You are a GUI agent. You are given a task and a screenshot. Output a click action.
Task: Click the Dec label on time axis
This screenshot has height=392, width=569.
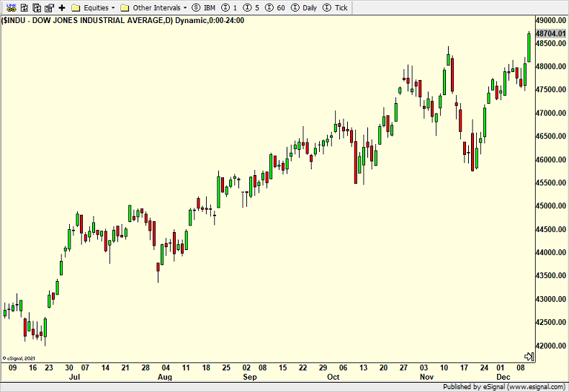(x=504, y=377)
